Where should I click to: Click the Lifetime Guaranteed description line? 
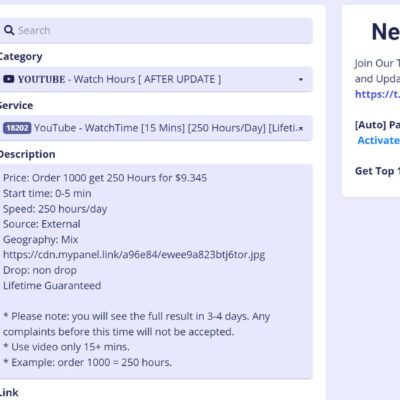point(52,286)
